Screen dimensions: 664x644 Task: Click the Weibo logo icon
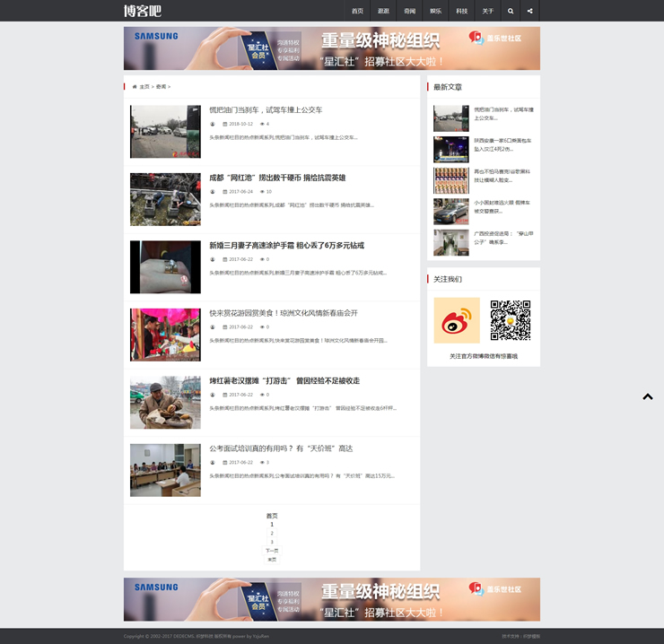coord(457,320)
